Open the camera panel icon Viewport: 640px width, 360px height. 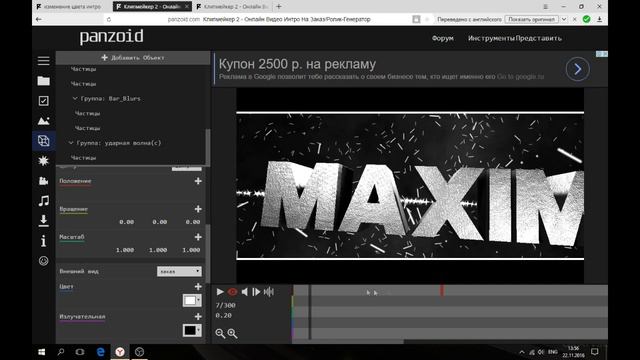tap(44, 181)
